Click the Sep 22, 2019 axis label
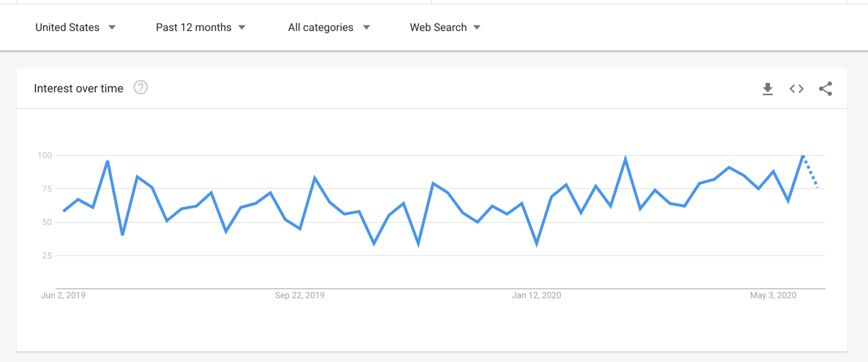Screen dimensions: 868x362 click(x=299, y=295)
